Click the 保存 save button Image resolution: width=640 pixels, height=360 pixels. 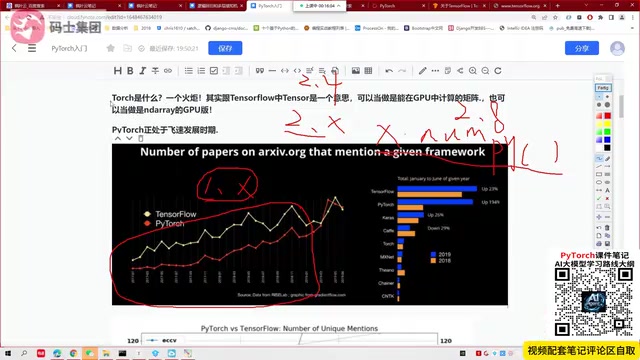click(x=225, y=48)
